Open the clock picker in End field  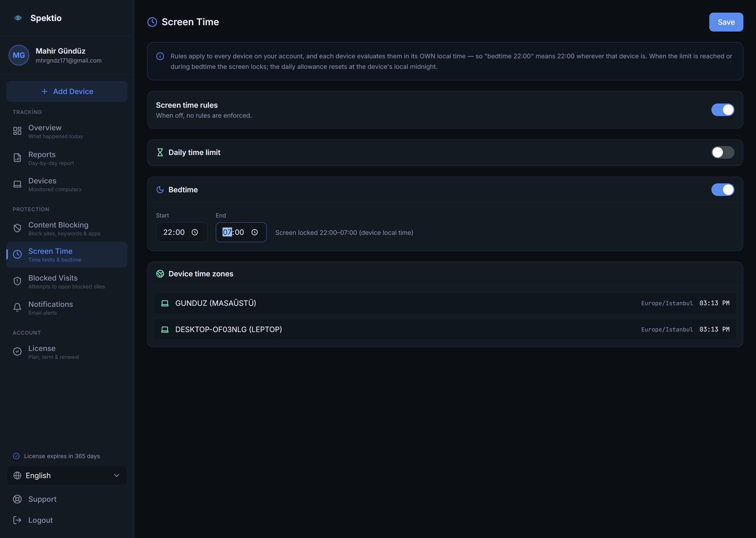pos(254,232)
